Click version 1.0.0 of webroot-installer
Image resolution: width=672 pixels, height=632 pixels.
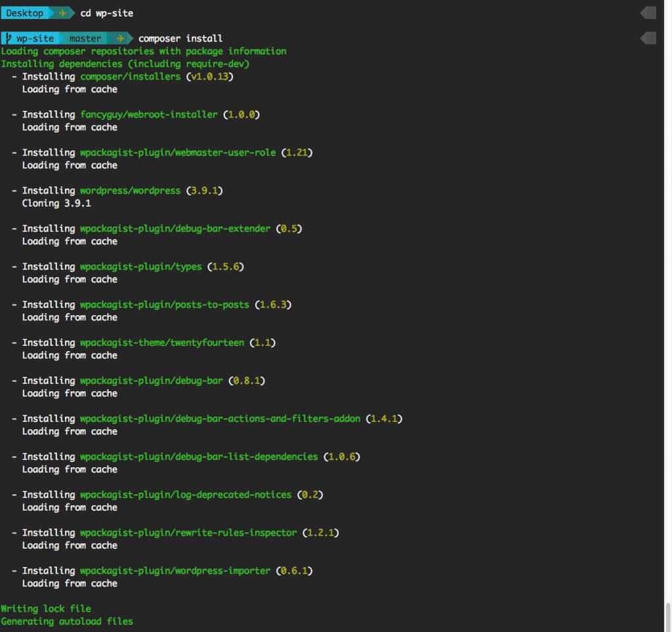click(x=241, y=115)
